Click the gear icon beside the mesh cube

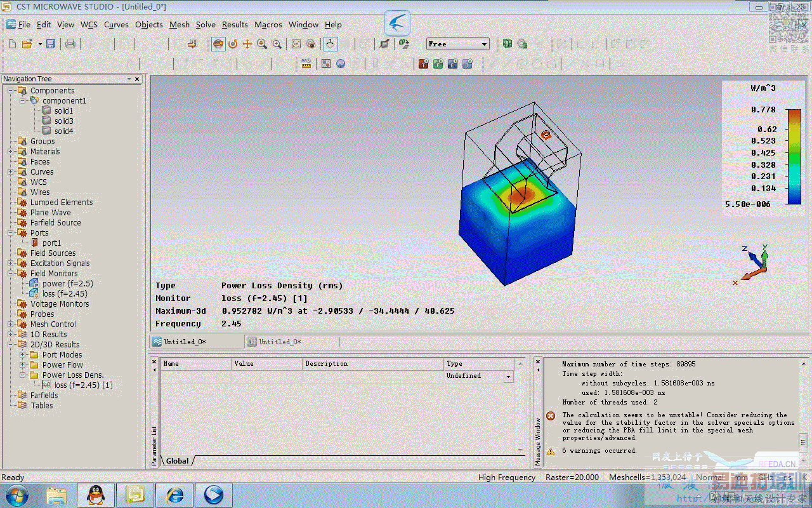(522, 44)
